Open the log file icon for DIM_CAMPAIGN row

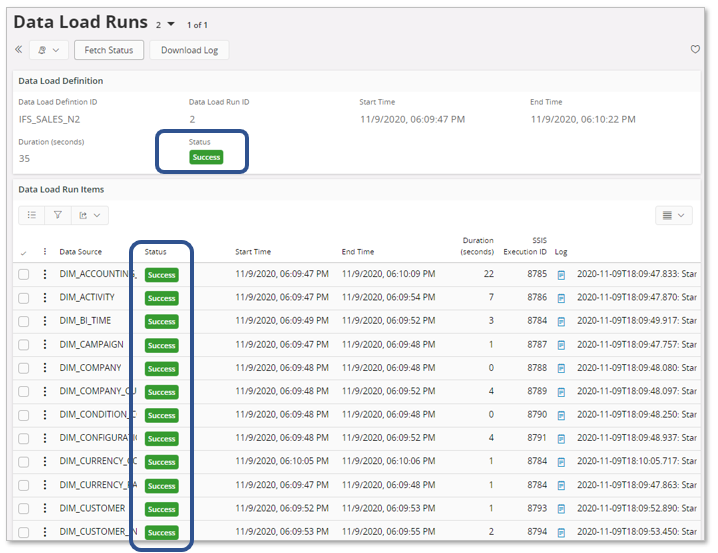point(561,345)
